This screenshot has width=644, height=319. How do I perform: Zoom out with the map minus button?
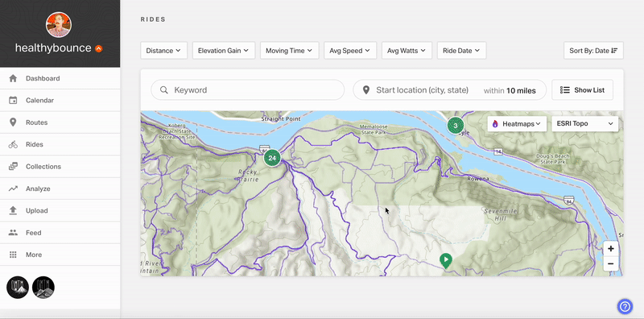pyautogui.click(x=611, y=263)
